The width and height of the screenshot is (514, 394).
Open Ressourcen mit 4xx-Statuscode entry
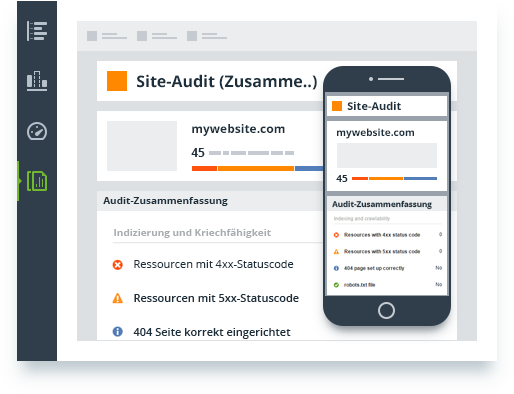pyautogui.click(x=213, y=264)
